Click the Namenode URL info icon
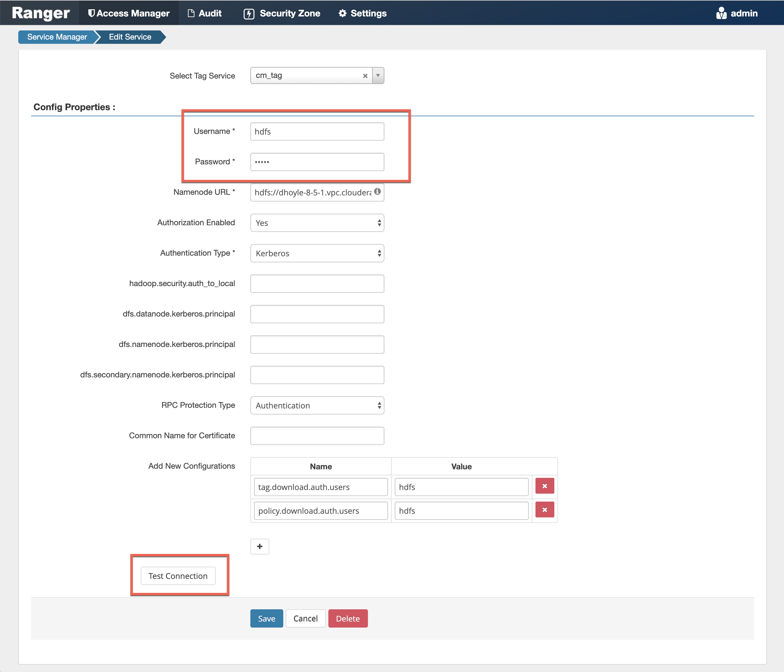 coord(377,192)
